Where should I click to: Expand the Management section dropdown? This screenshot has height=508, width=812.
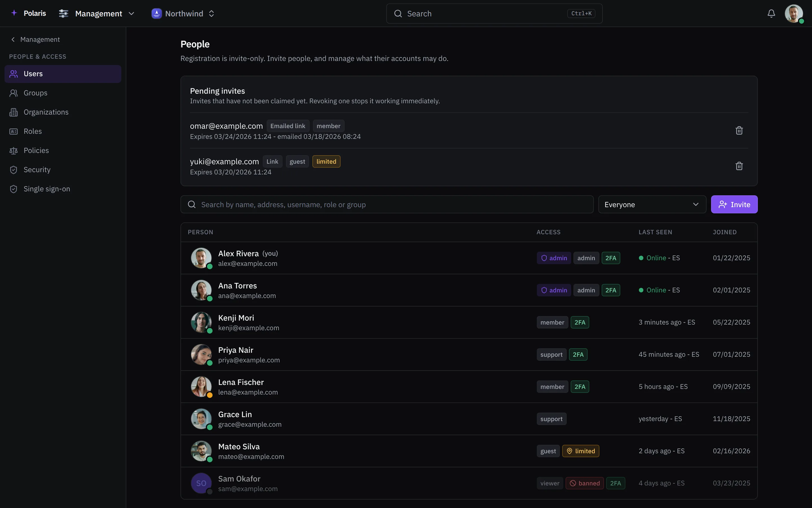97,14
